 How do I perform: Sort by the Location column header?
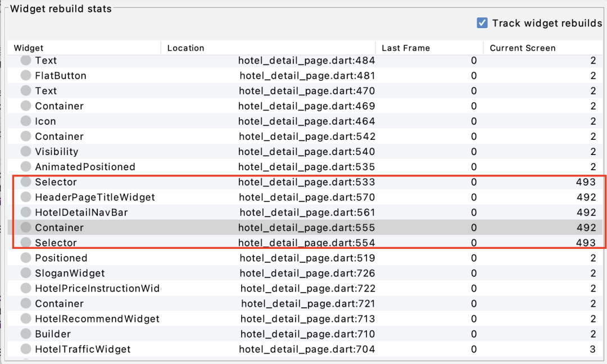pos(185,48)
